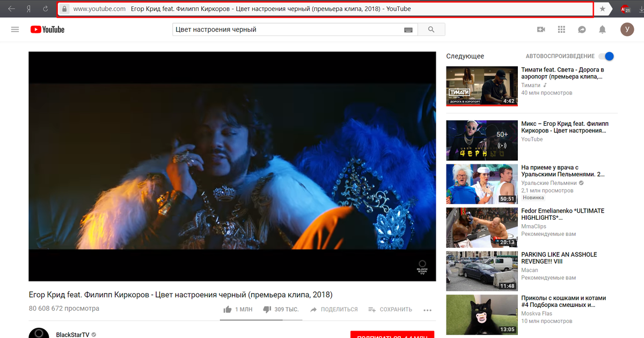Click the browser address bar
Screen dimensions: 644x338
[x=325, y=9]
